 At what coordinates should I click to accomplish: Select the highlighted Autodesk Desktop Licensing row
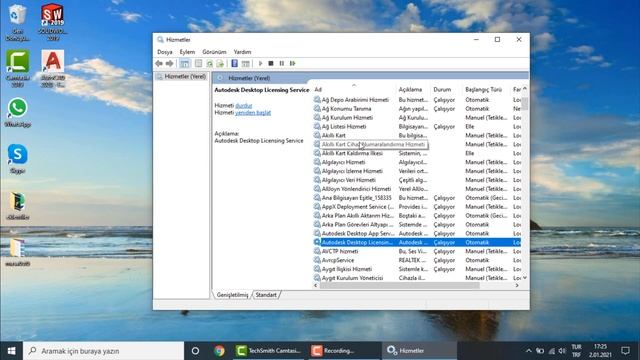click(416, 242)
